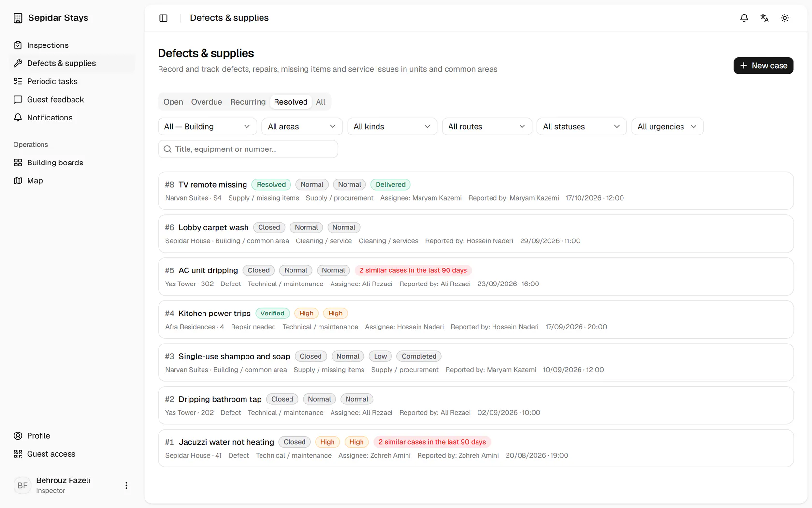Open Guest access
The image size is (812, 508).
click(x=72, y=454)
